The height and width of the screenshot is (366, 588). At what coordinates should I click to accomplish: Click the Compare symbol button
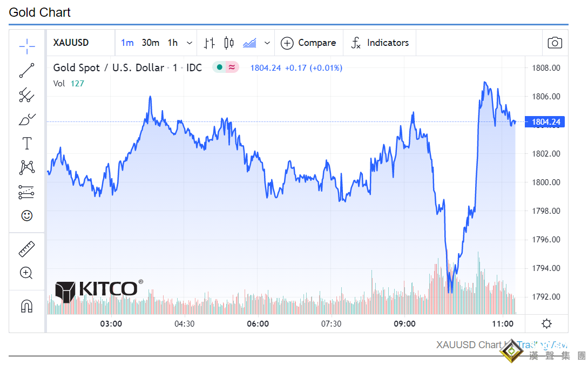coord(309,43)
